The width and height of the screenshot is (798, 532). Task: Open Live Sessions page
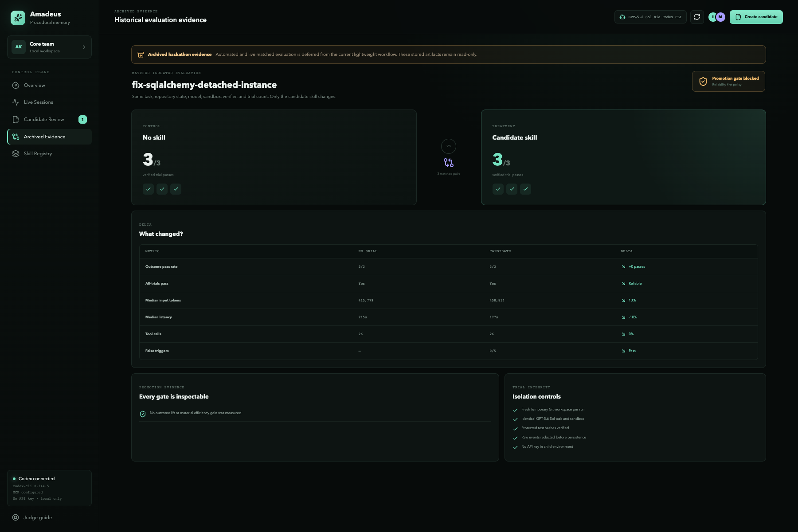[x=49, y=102]
